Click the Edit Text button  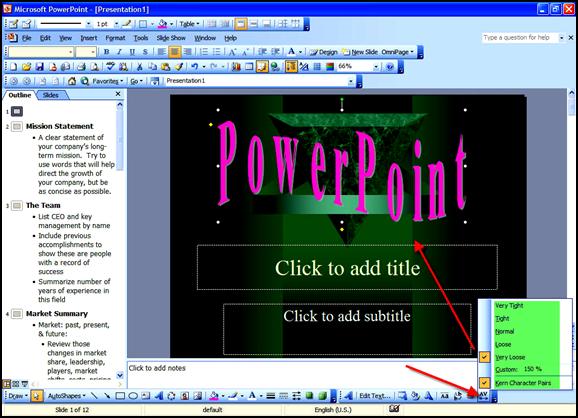[375, 396]
